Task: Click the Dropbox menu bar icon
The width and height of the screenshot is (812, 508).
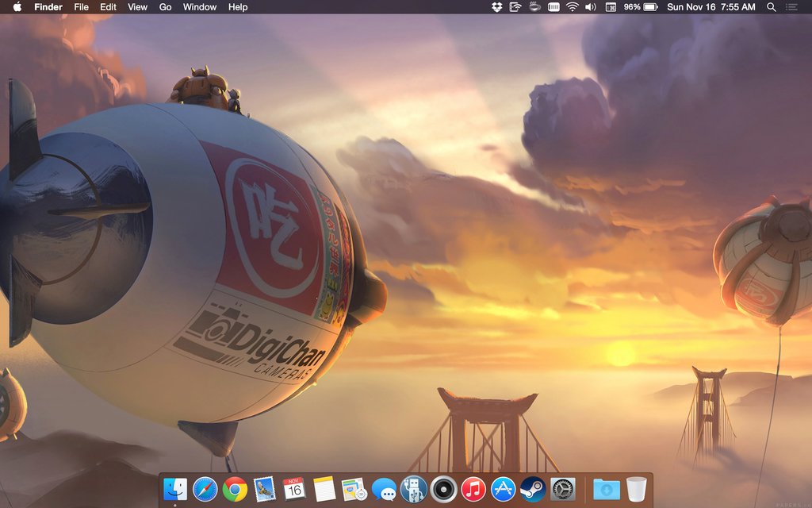Action: click(x=496, y=6)
